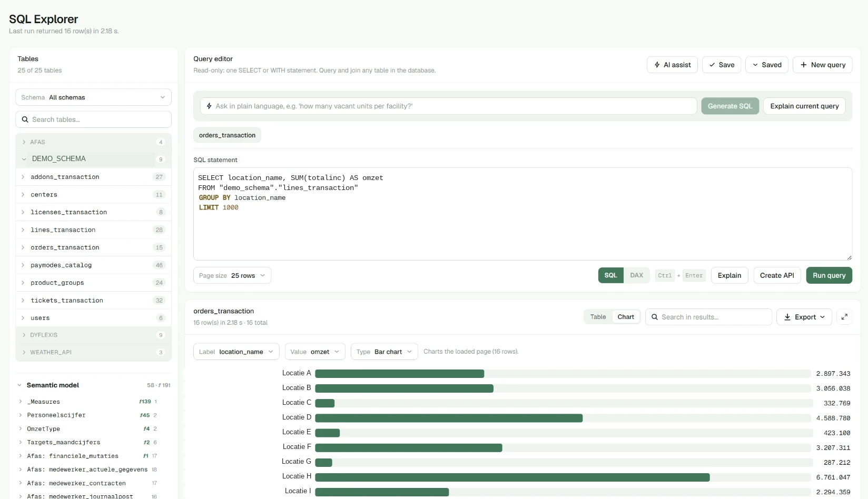
Task: Click the resize handle of SQL editor
Action: point(849,257)
